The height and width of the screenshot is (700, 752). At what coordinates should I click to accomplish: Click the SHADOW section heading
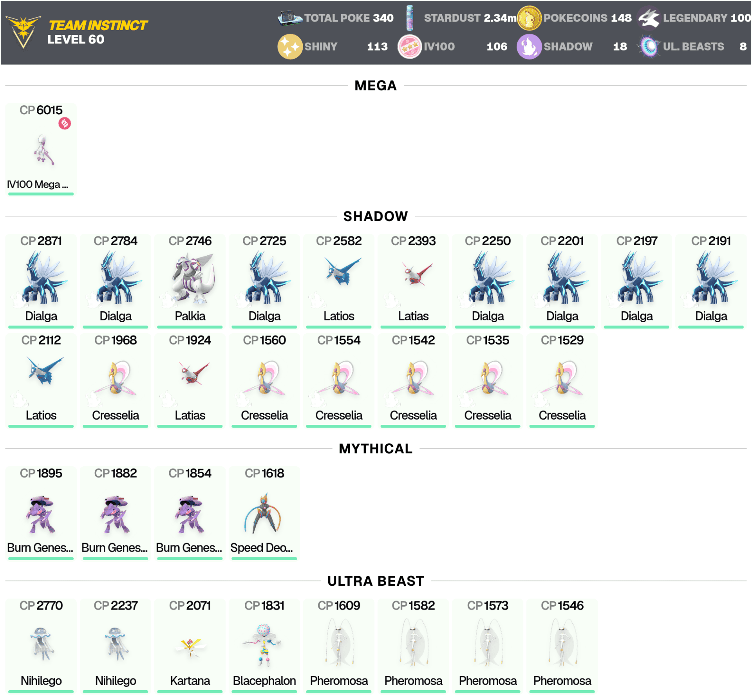click(x=376, y=216)
